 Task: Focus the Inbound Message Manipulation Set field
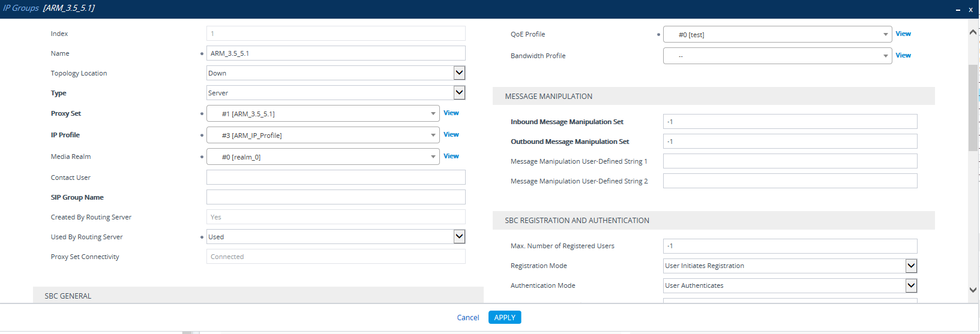click(790, 122)
